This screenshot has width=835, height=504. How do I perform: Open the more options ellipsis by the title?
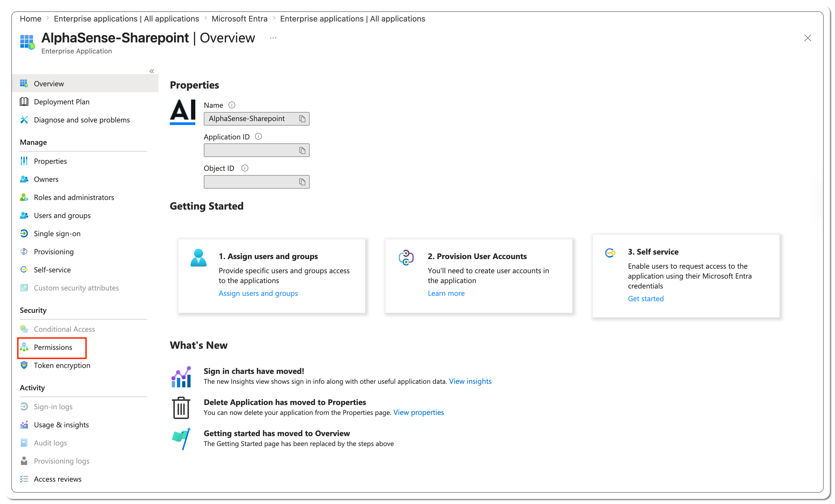[273, 38]
